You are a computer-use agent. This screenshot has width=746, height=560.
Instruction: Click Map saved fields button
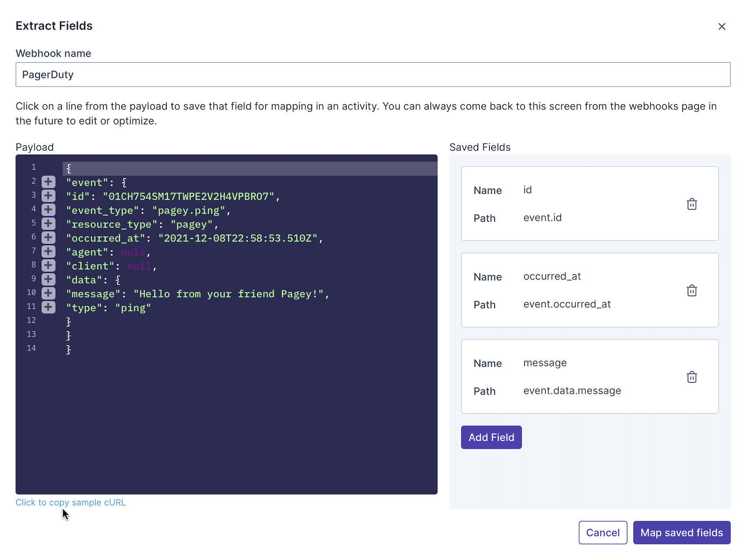(x=681, y=533)
